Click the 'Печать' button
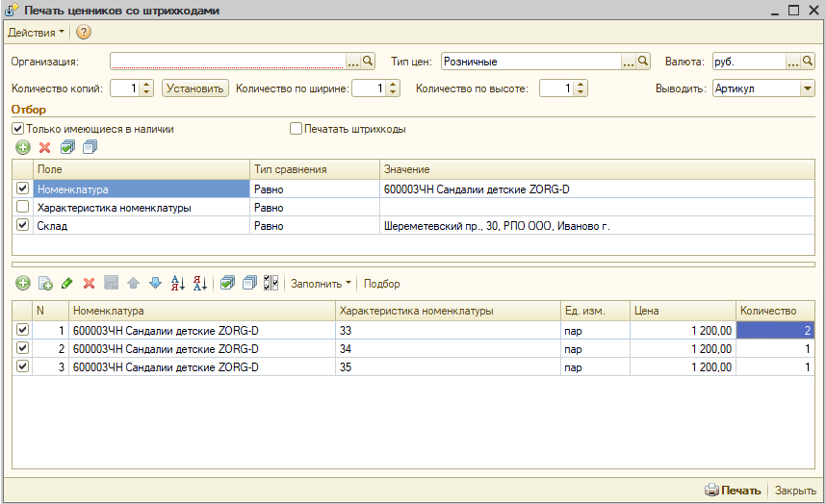This screenshot has width=826, height=504. click(733, 490)
